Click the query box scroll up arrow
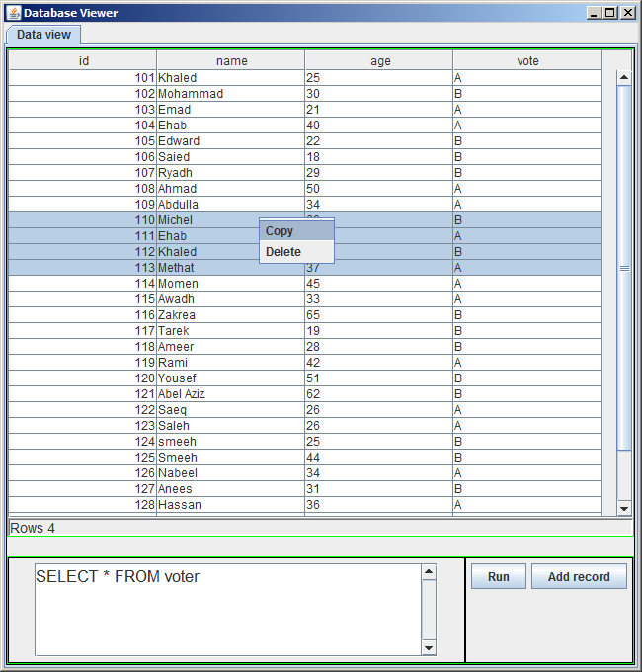 429,572
